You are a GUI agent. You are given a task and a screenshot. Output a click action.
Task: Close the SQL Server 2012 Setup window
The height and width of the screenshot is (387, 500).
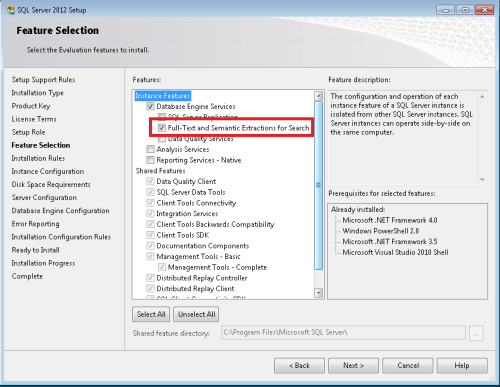(x=485, y=10)
